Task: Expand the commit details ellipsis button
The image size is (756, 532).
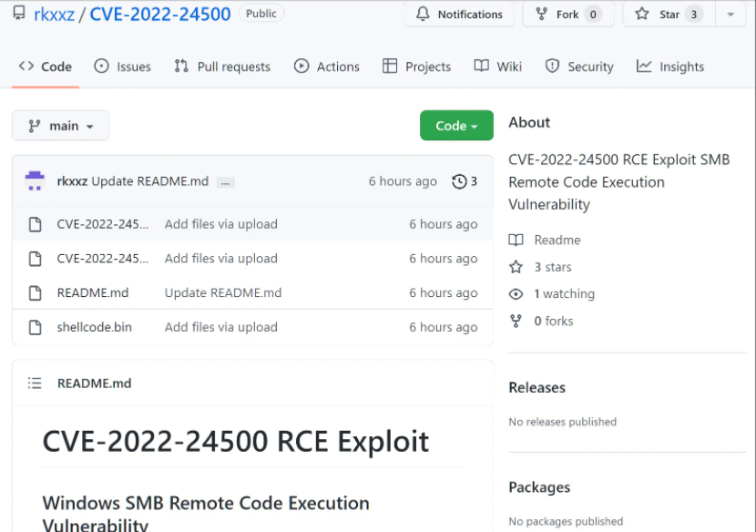Action: (x=225, y=183)
